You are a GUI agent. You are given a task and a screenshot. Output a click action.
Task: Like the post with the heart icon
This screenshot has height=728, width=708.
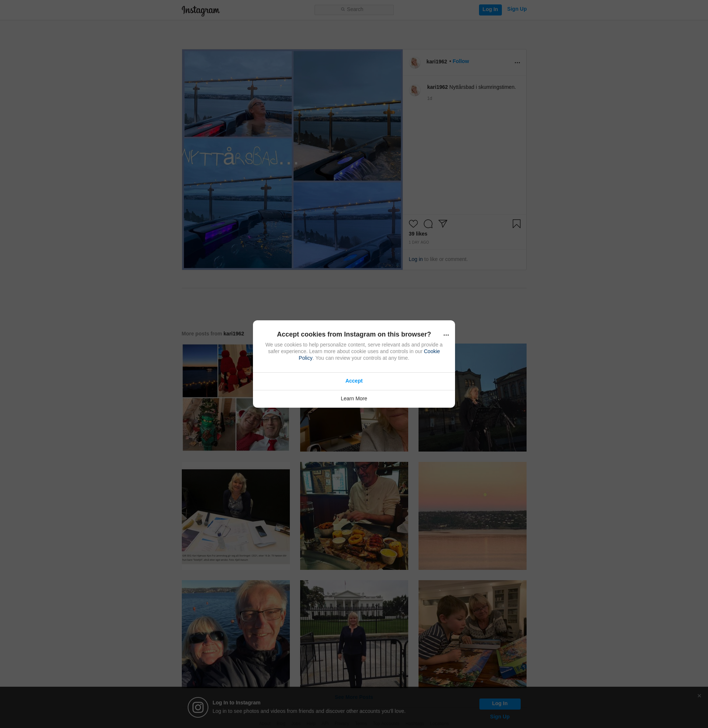413,224
